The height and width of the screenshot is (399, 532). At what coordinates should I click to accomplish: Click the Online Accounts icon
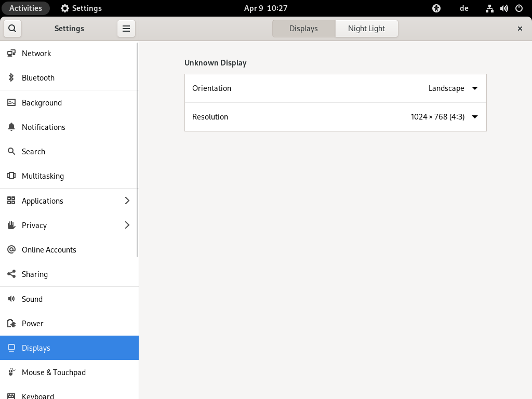pos(11,250)
